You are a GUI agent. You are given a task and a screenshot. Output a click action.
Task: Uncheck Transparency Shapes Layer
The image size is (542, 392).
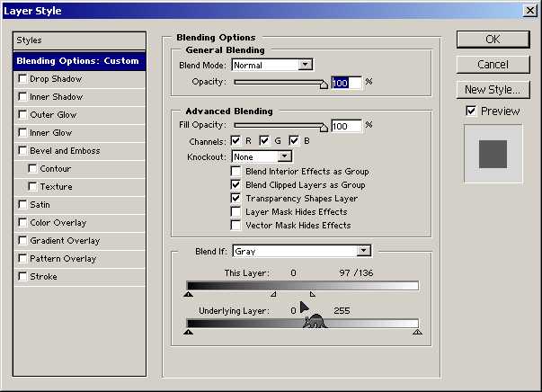tap(236, 198)
